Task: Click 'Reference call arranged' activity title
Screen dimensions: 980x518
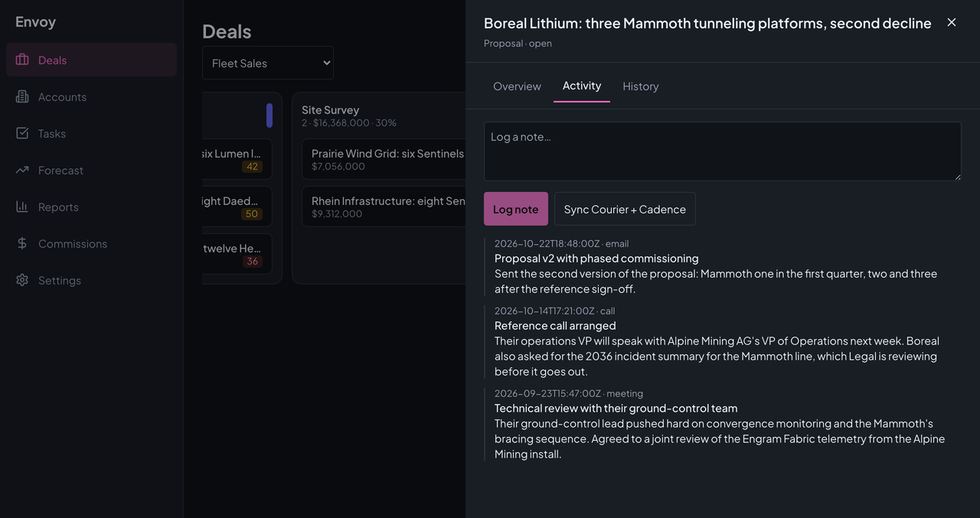Action: tap(555, 325)
